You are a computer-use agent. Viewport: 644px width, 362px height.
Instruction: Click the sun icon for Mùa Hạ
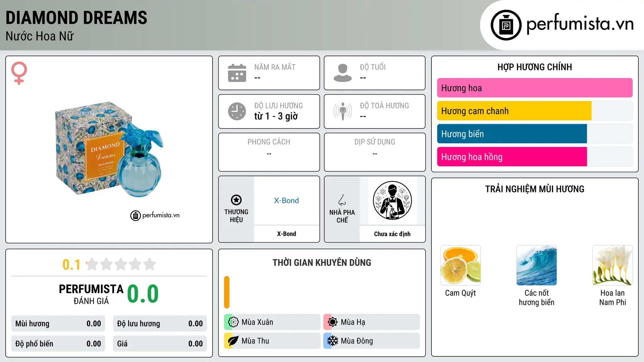click(333, 322)
